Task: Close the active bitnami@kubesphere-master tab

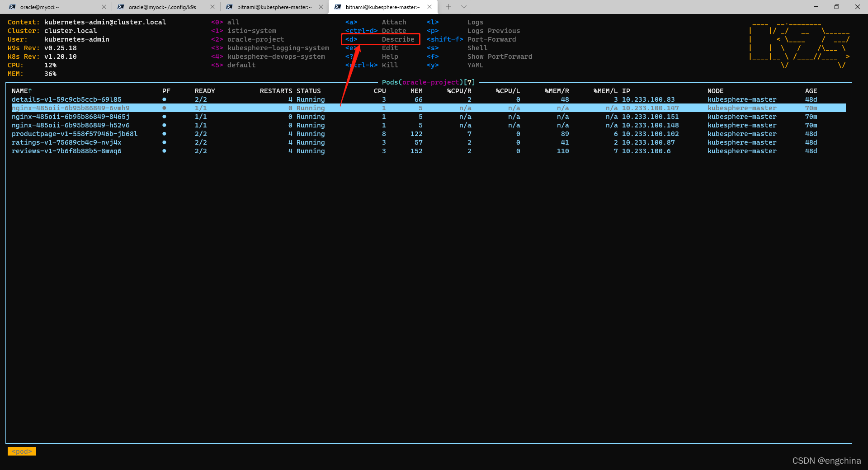Action: tap(429, 7)
